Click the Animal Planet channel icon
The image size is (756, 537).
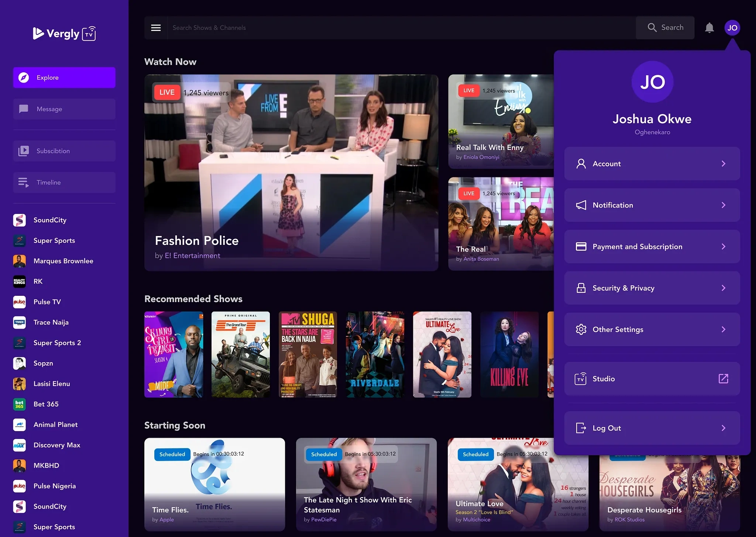tap(20, 425)
